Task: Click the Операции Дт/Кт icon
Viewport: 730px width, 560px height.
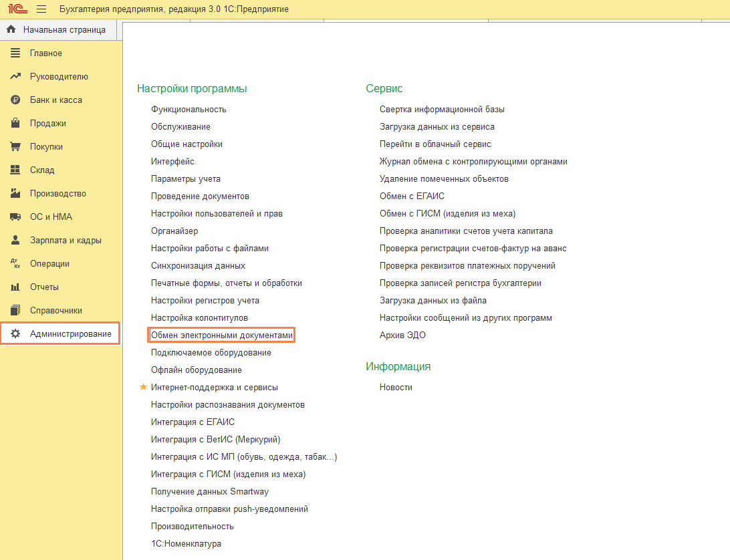Action: click(x=15, y=263)
